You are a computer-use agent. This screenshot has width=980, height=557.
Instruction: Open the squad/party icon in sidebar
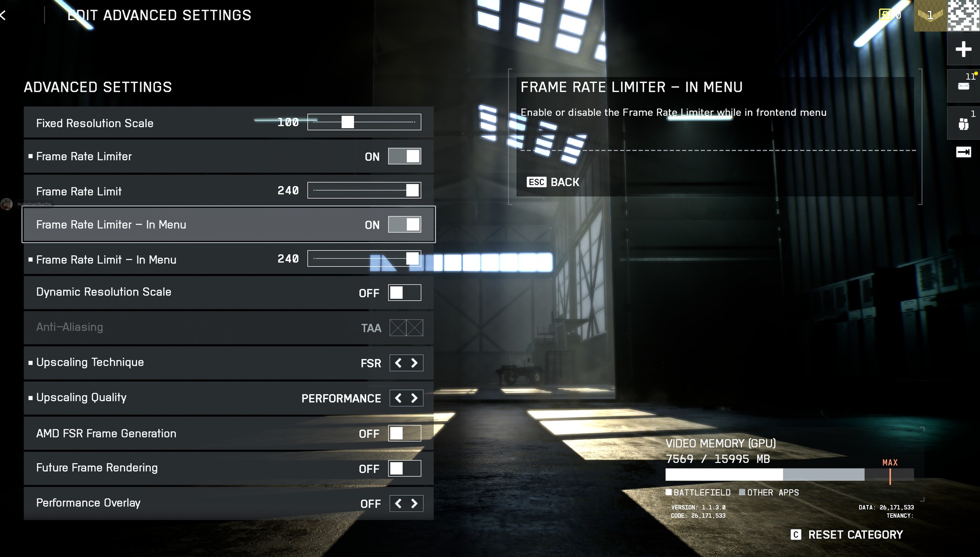click(963, 123)
